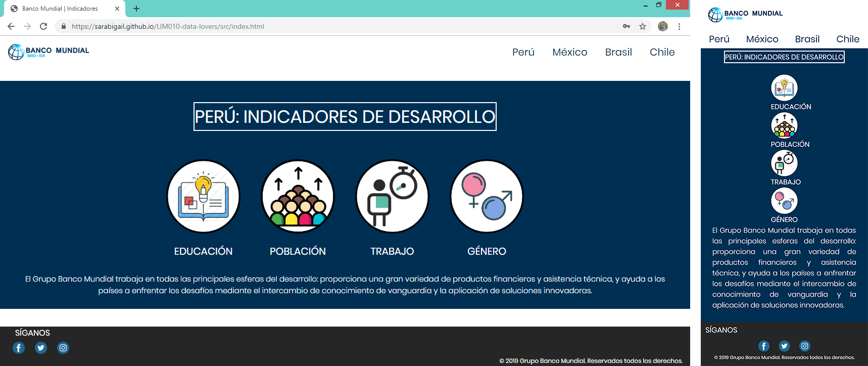Click the GÉNERO label in the mobile view
Viewport: 868px width, 366px height.
pos(784,219)
